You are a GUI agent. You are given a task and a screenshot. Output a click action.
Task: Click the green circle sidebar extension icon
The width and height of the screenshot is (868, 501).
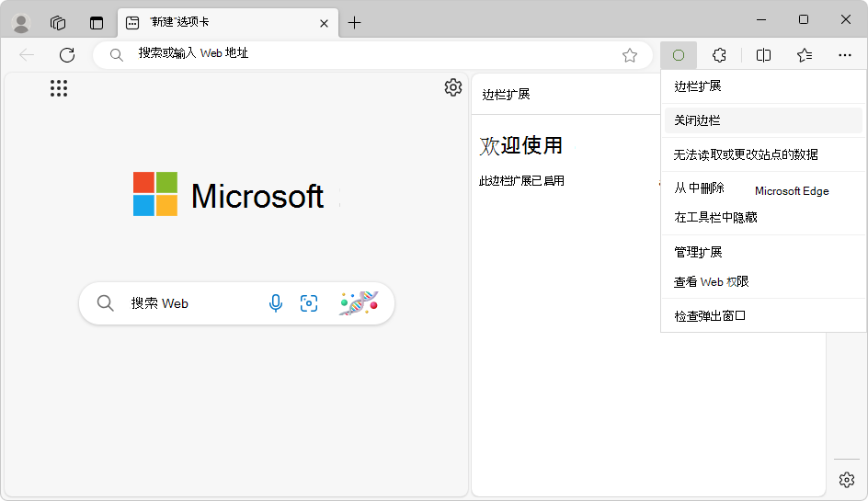[x=679, y=55]
